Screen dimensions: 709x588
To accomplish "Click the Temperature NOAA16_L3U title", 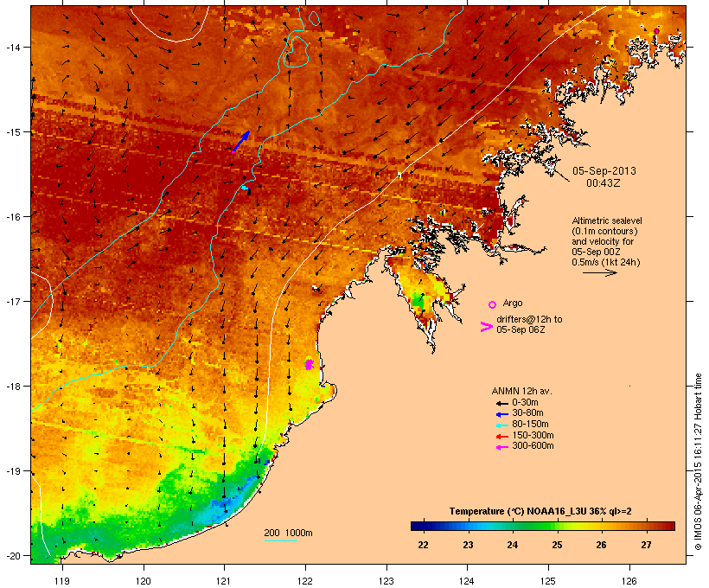I will click(540, 511).
